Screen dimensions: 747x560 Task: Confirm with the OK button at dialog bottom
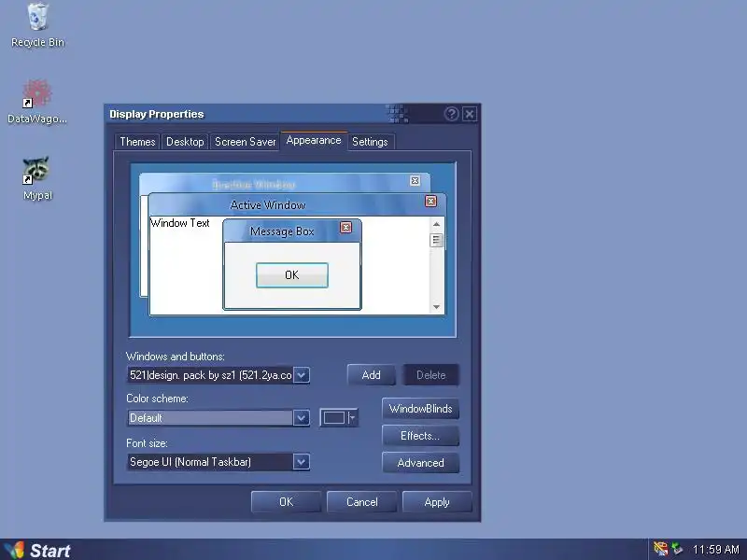point(287,502)
